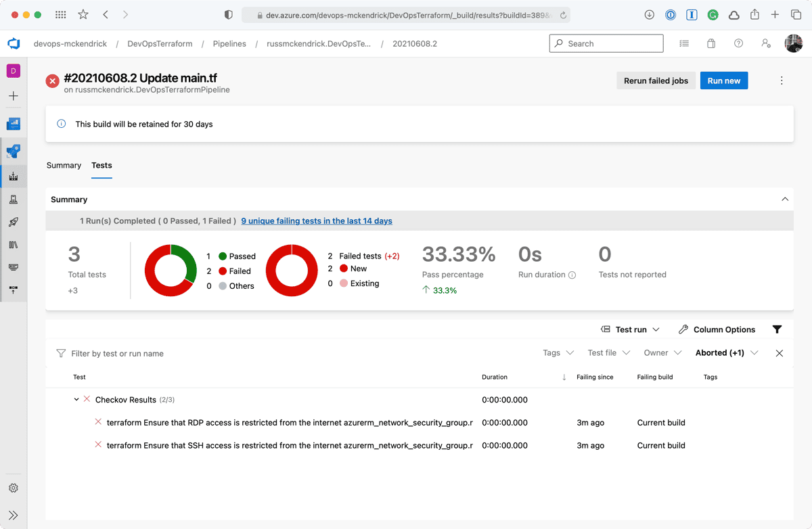
Task: Open the Azure DevOps home logo
Action: pyautogui.click(x=14, y=44)
